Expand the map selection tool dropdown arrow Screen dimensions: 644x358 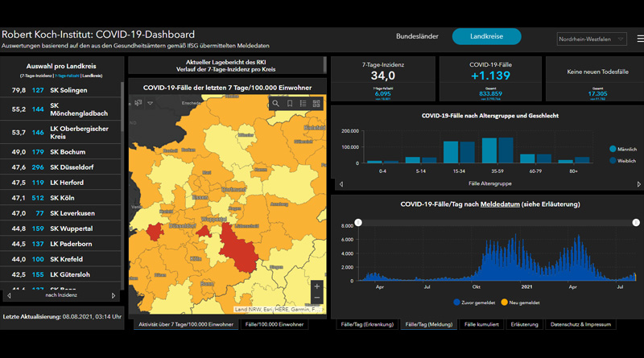(x=151, y=103)
